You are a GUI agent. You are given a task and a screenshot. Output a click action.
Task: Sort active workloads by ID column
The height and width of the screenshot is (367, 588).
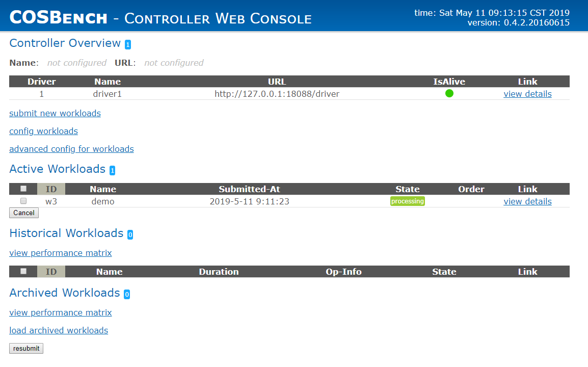click(51, 189)
